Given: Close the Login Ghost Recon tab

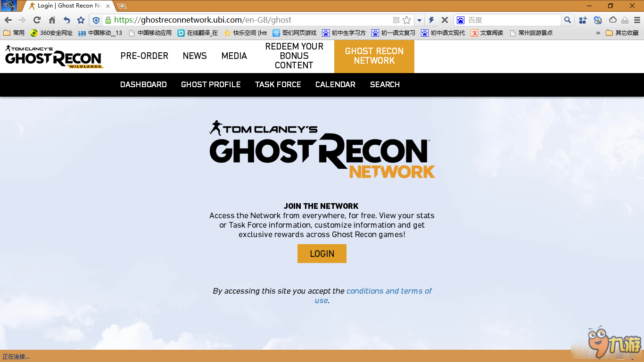Looking at the screenshot, I should [x=107, y=6].
